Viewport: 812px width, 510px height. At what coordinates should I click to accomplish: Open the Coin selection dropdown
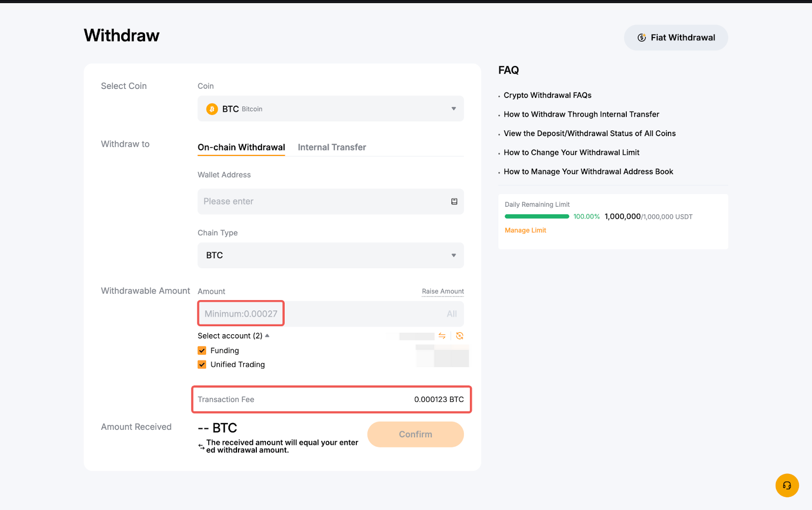(x=330, y=109)
